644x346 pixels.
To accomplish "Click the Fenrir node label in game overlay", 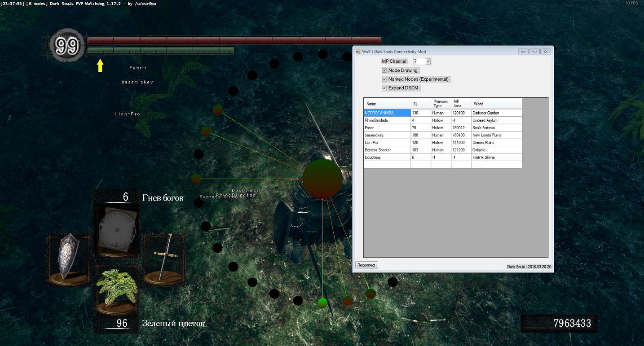I will (x=138, y=68).
